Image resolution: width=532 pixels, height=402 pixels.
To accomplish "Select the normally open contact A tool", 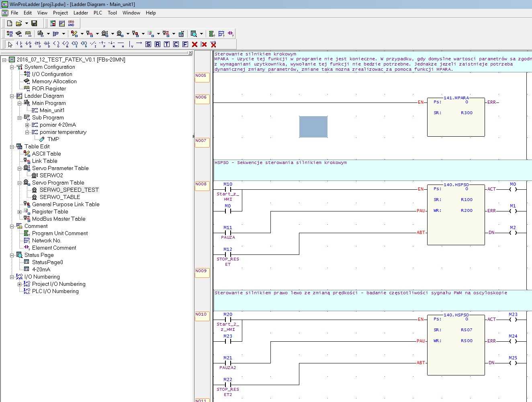I will [19, 44].
